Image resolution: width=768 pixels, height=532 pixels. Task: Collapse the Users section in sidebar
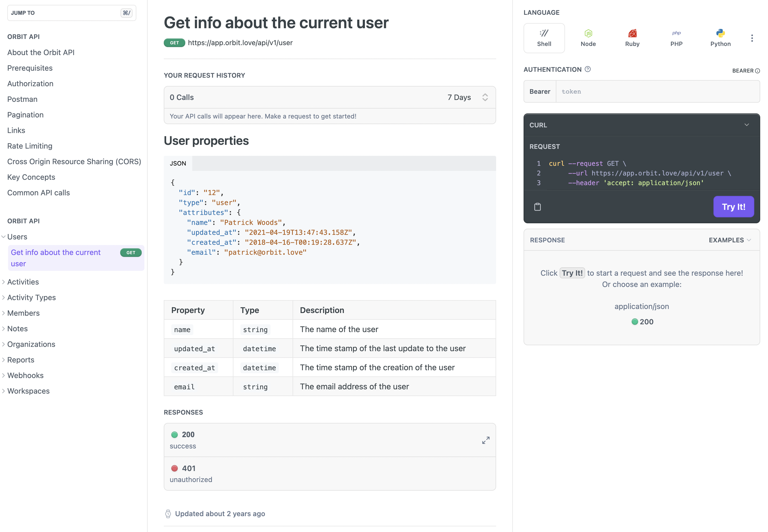3,237
